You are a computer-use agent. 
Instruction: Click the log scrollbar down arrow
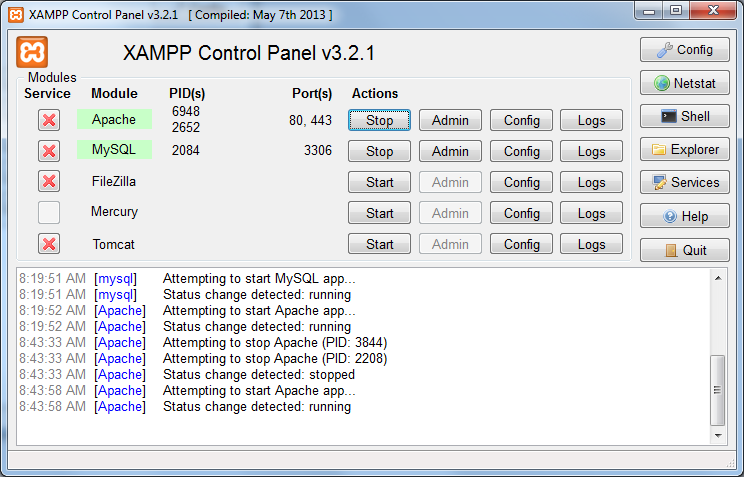(x=718, y=436)
